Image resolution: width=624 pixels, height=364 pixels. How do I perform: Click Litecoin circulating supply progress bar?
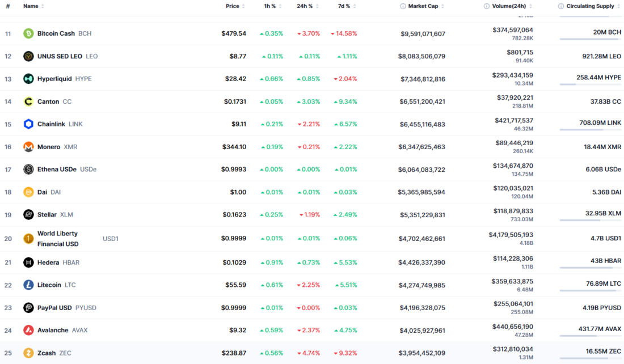tap(590, 290)
